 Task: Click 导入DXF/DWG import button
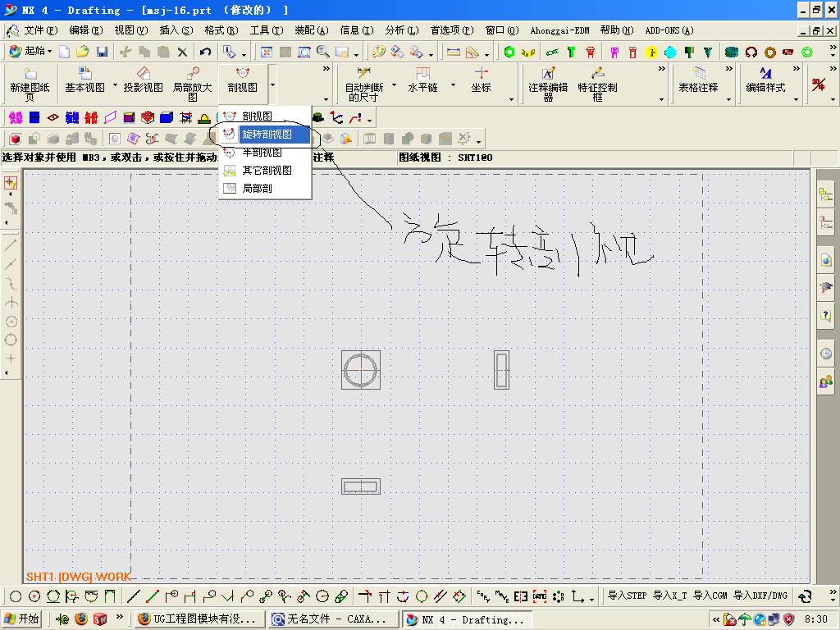pos(760,596)
